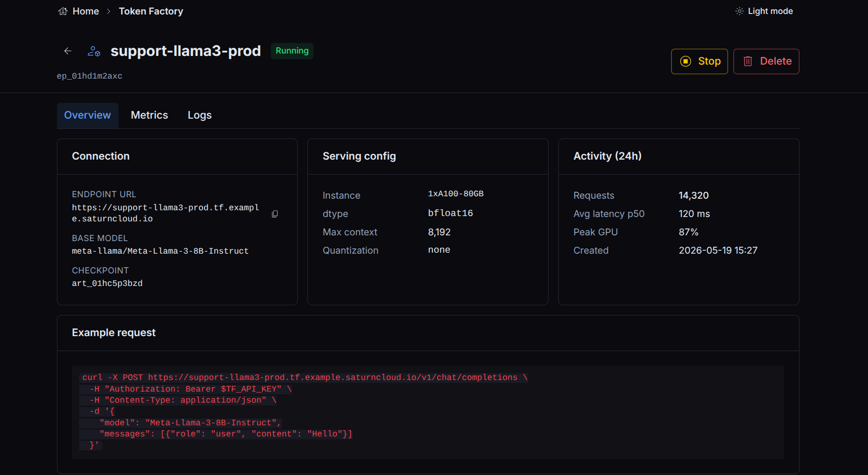Click the Running status badge
The height and width of the screenshot is (475, 868).
point(292,51)
